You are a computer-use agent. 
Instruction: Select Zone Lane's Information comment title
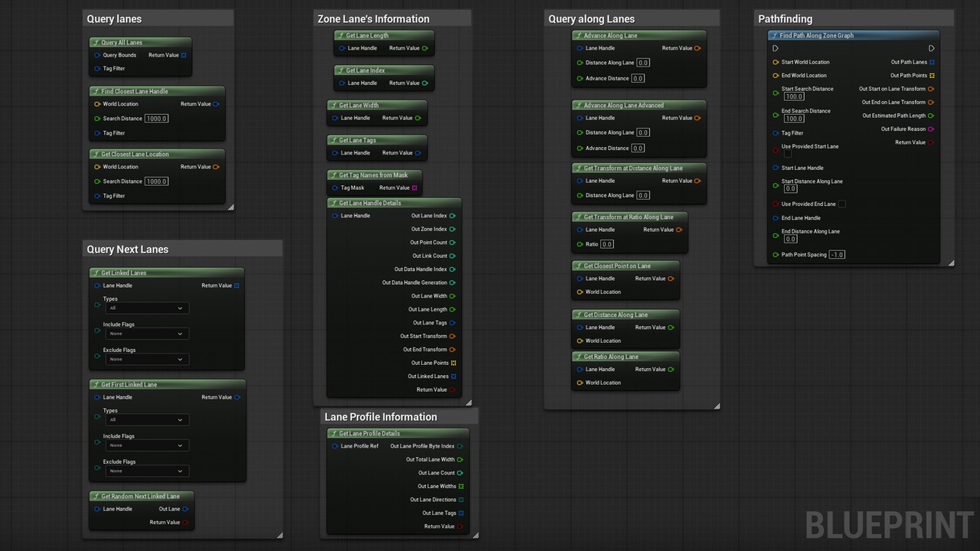(374, 19)
